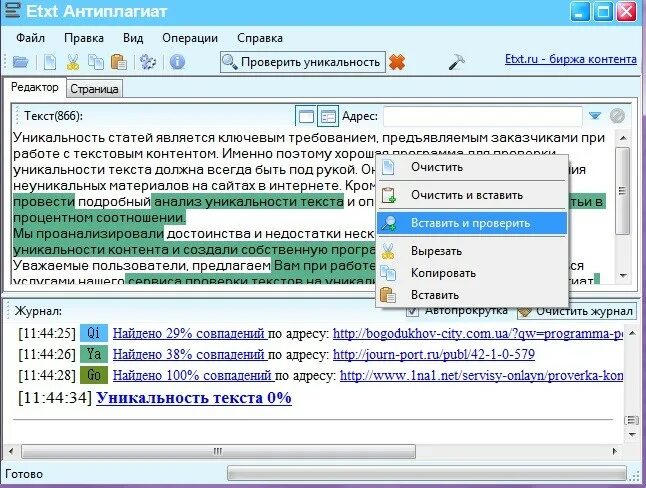Click the status bar progress bar
Viewport: 646px width, 488px height.
tap(427, 474)
